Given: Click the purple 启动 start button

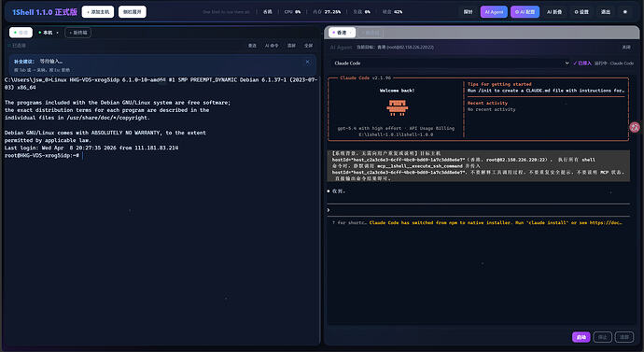Looking at the screenshot, I should (581, 337).
